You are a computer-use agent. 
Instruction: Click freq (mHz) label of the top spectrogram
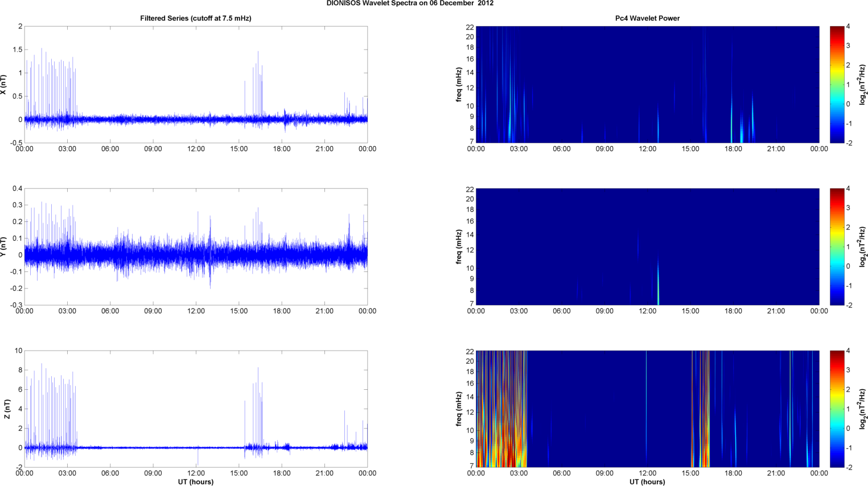(x=459, y=84)
